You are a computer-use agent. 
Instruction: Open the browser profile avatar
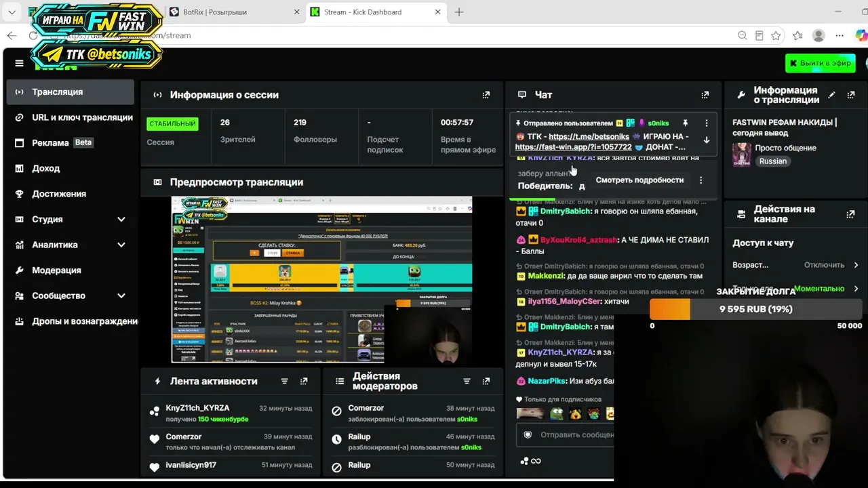coord(818,35)
